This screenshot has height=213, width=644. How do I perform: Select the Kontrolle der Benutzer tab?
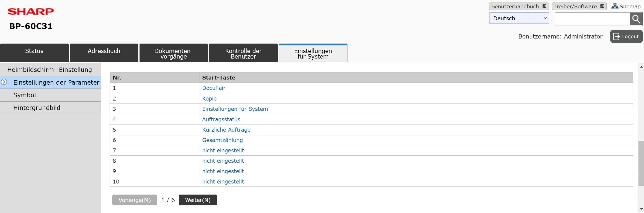click(243, 53)
